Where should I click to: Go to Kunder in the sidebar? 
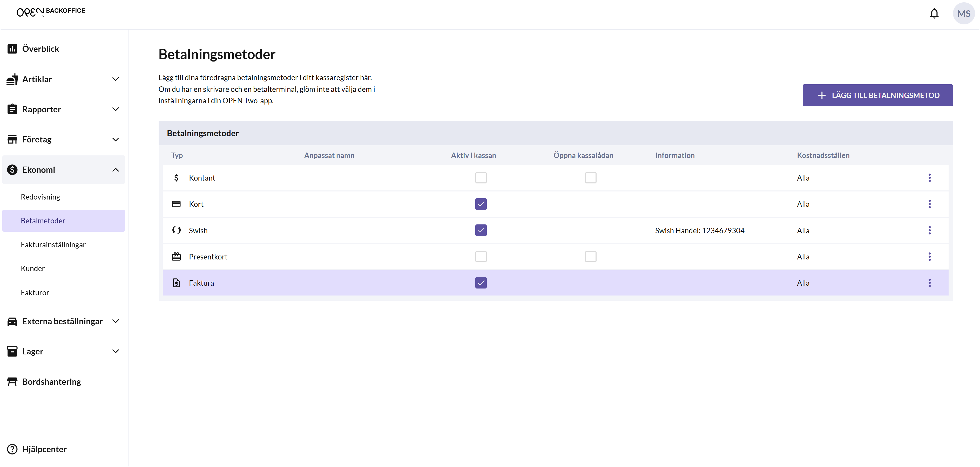click(64, 269)
